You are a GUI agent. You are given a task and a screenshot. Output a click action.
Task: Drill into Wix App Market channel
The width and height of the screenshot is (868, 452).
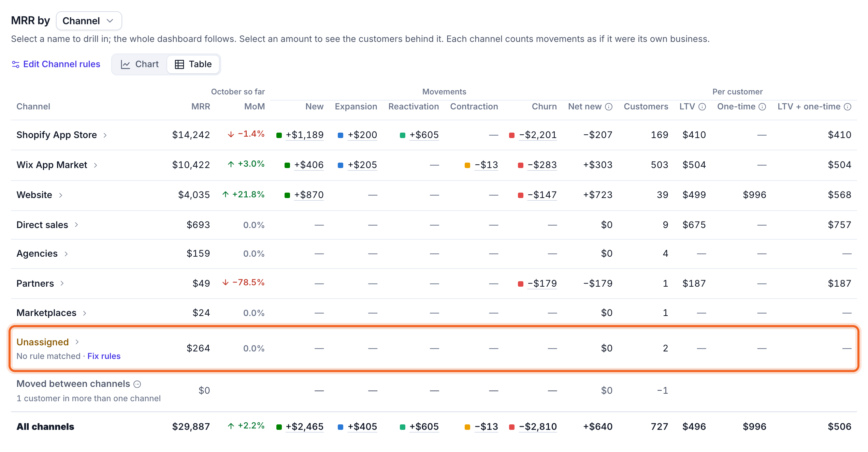(x=52, y=165)
